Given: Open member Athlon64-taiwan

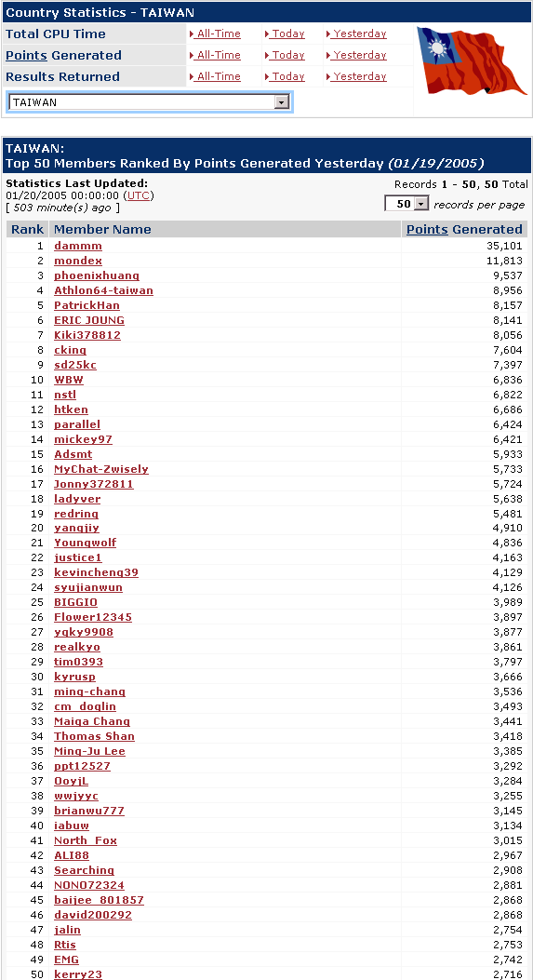Looking at the screenshot, I should (104, 290).
